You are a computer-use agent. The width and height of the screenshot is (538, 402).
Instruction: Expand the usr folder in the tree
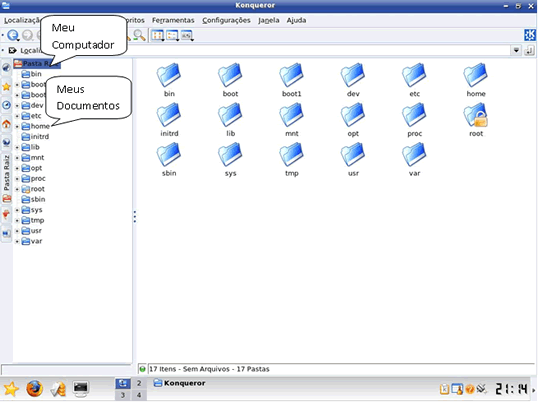17,231
